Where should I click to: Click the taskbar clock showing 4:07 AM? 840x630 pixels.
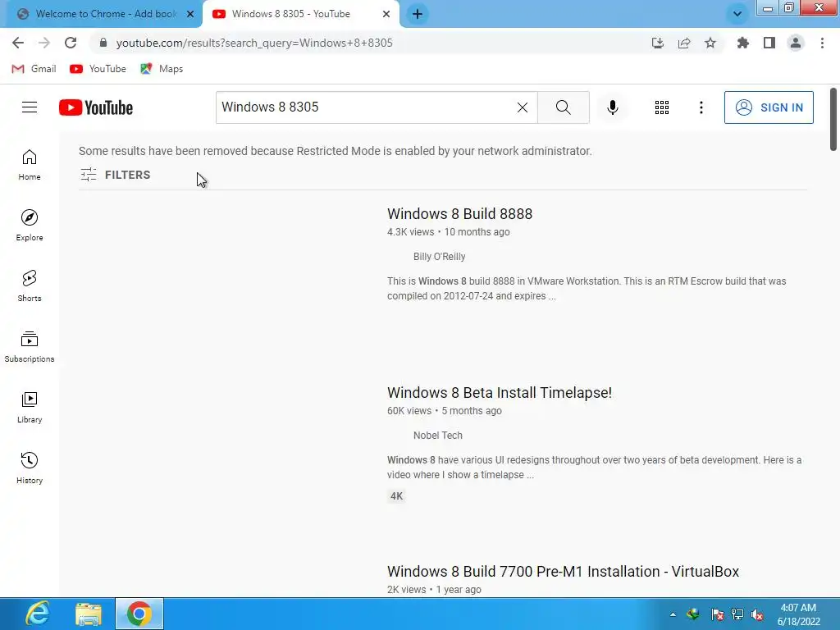pyautogui.click(x=798, y=614)
